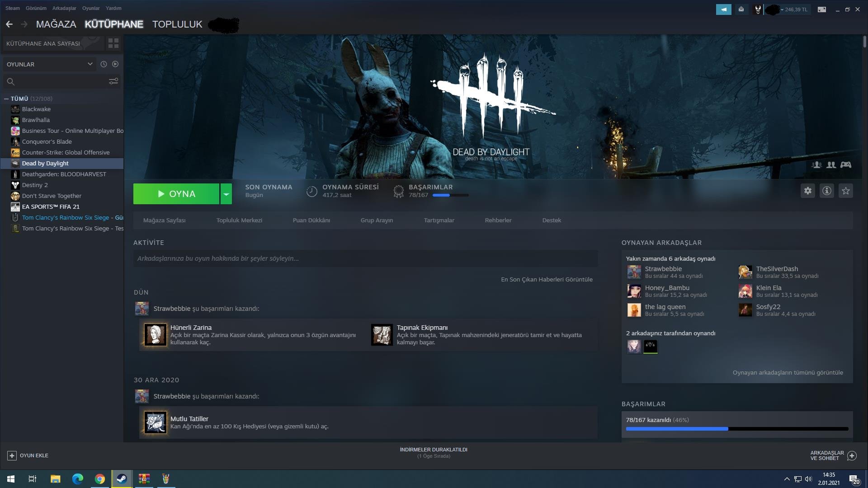868x488 pixels.
Task: Click achievements progress bar 78/167 kazanıldı
Action: pos(737,429)
